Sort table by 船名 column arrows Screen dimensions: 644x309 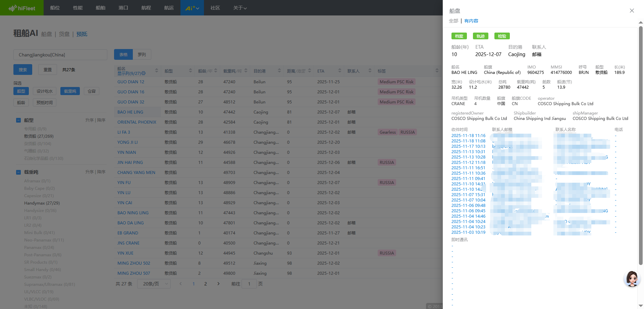click(x=156, y=71)
